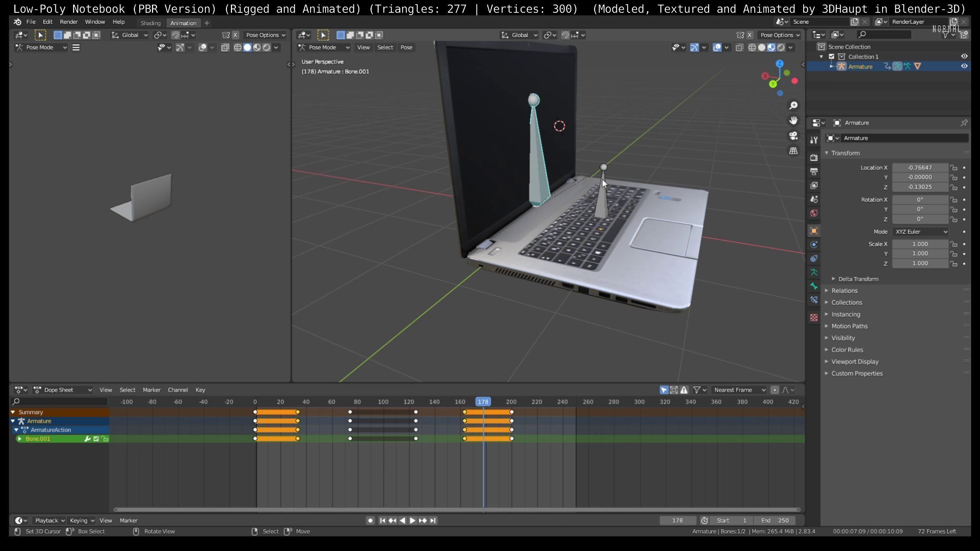
Task: Open the XYZ Euler rotation mode dropdown
Action: (x=921, y=232)
